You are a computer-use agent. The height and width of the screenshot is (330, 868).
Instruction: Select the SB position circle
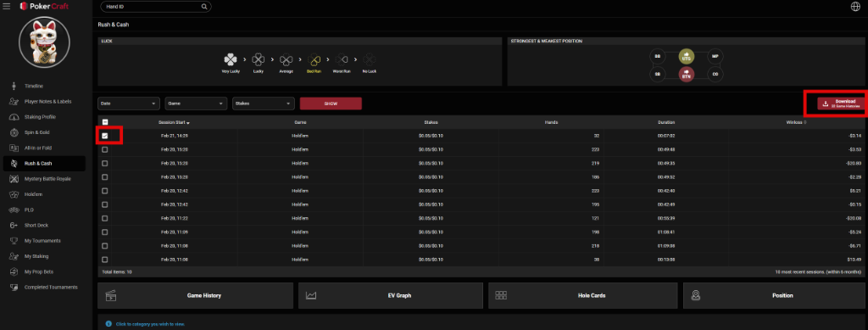click(657, 74)
